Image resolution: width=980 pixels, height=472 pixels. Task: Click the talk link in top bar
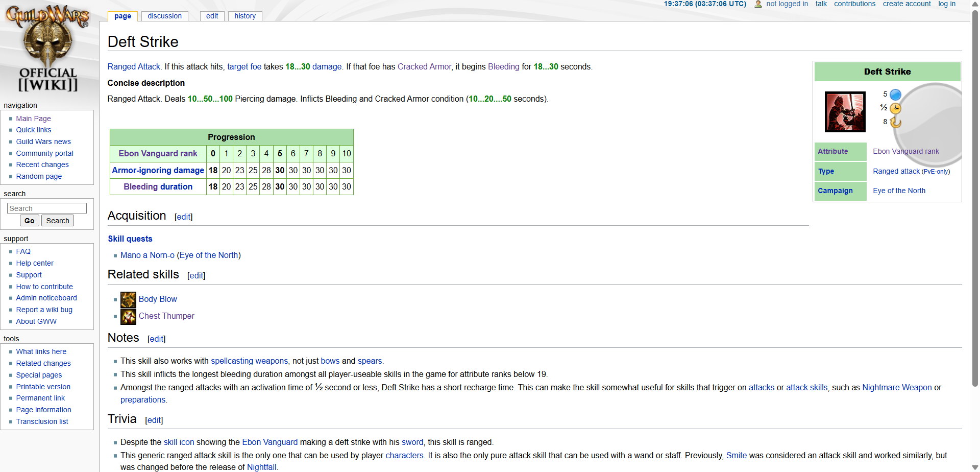[x=821, y=4]
